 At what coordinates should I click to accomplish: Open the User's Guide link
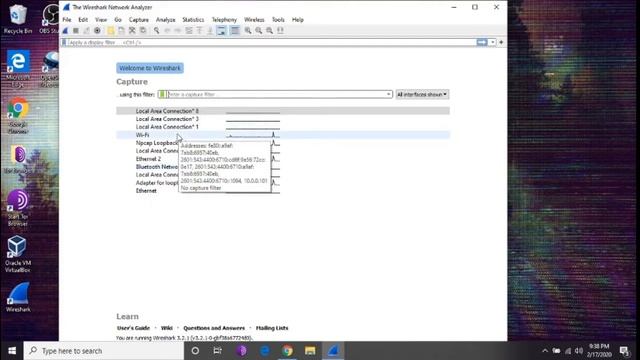click(x=133, y=328)
